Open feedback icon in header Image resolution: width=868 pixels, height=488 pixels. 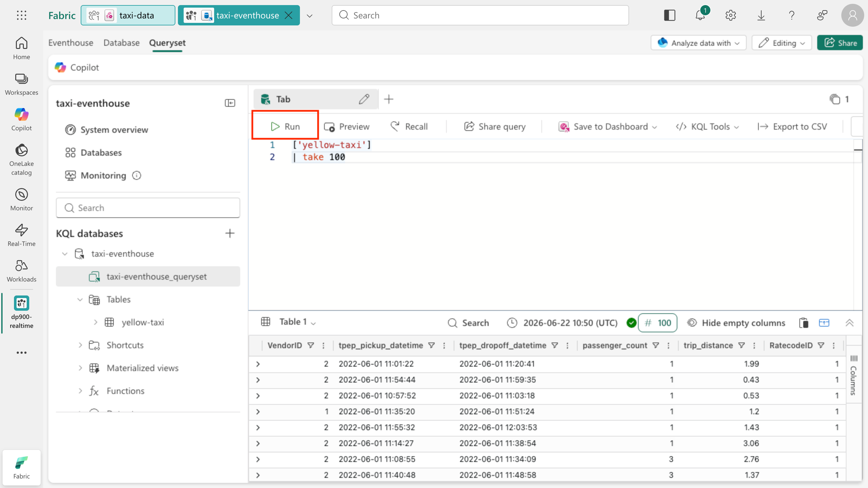coord(822,15)
